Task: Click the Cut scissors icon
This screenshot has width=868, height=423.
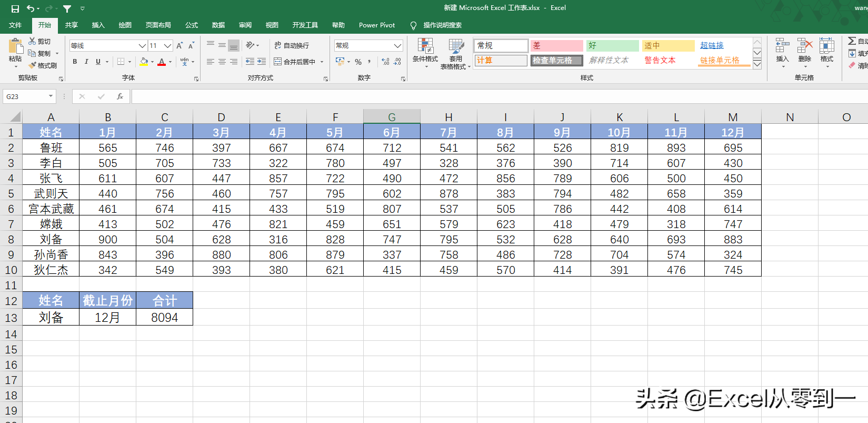Action: coord(32,41)
